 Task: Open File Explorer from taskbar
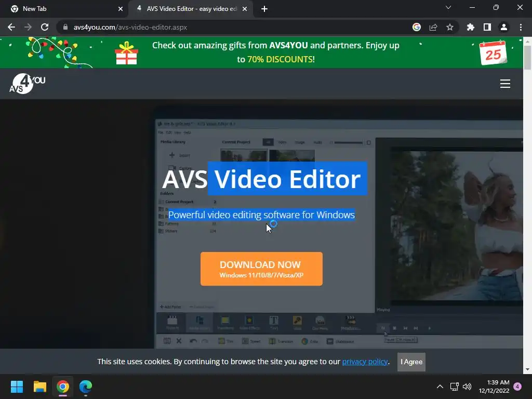tap(39, 387)
